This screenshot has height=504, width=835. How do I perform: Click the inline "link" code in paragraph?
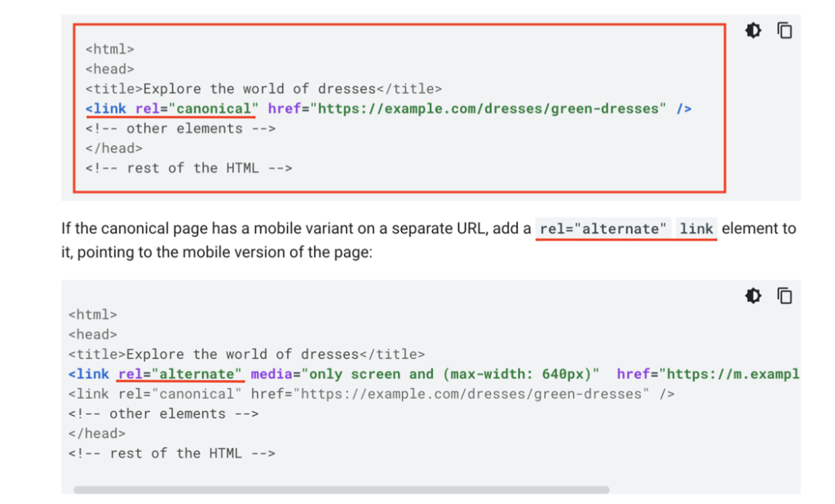(696, 229)
